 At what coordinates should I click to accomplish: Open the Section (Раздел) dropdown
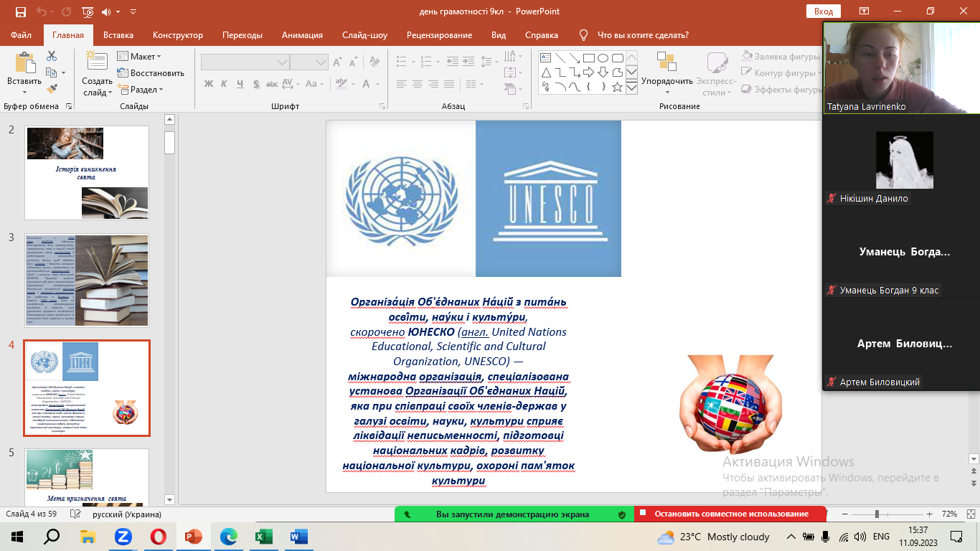click(141, 90)
